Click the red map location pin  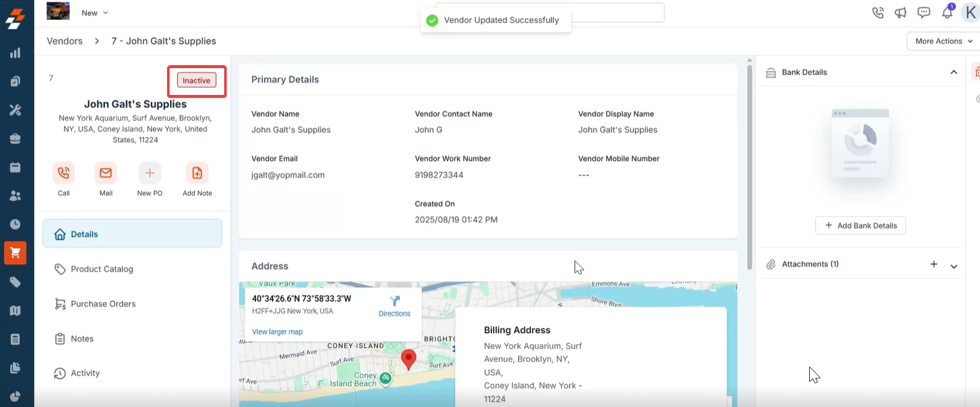[408, 359]
